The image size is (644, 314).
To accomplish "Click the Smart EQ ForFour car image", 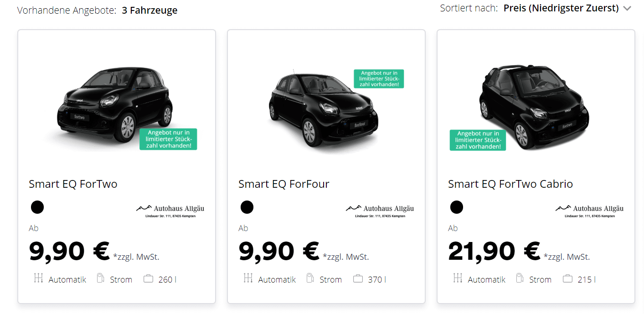I will [x=323, y=108].
